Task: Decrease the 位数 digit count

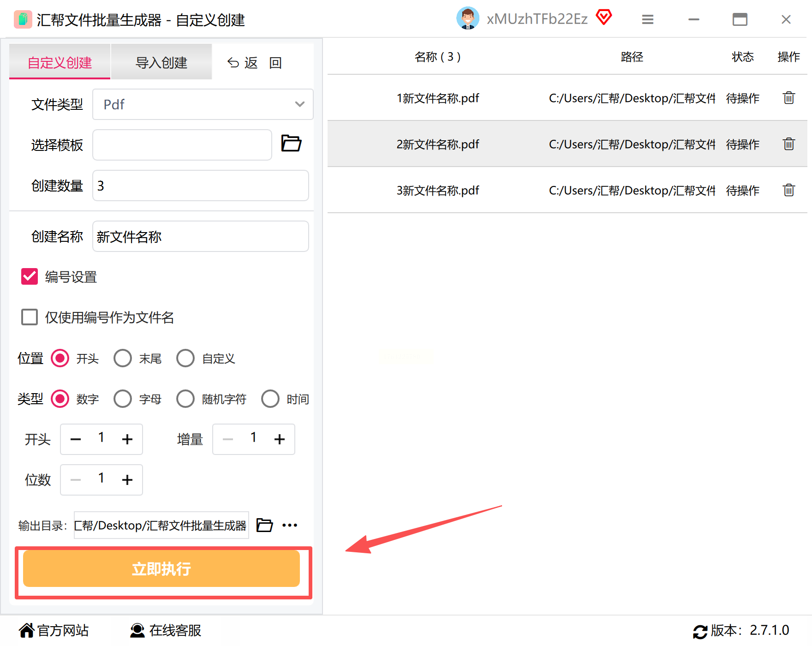Action: pos(76,480)
